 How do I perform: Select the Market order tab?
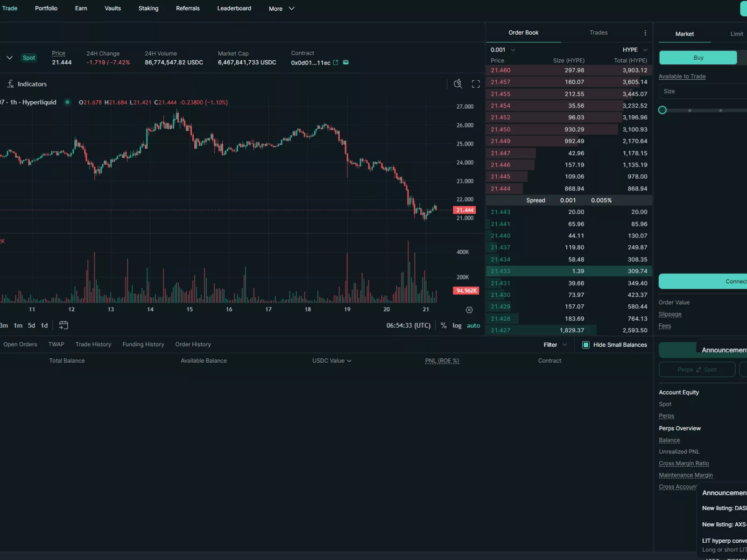pyautogui.click(x=684, y=34)
